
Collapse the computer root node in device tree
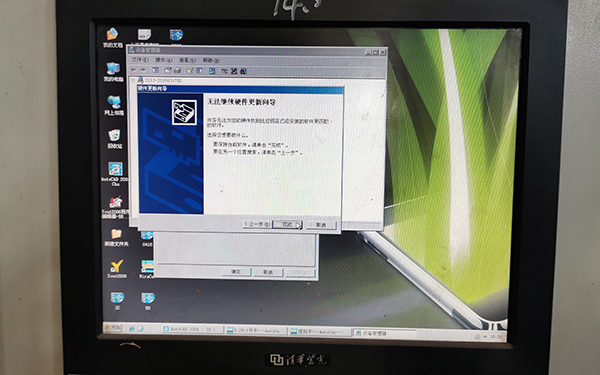pos(133,80)
